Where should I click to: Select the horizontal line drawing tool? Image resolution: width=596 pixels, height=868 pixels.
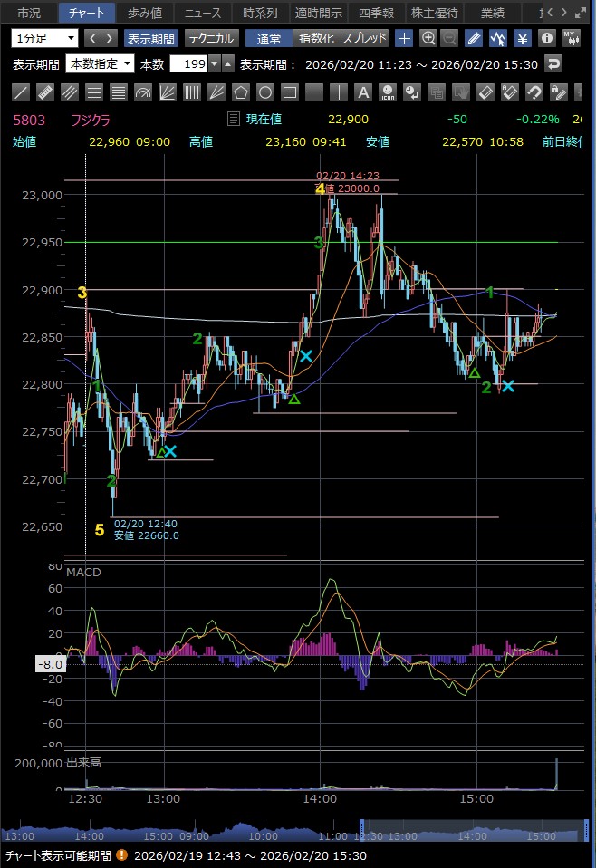(x=313, y=92)
